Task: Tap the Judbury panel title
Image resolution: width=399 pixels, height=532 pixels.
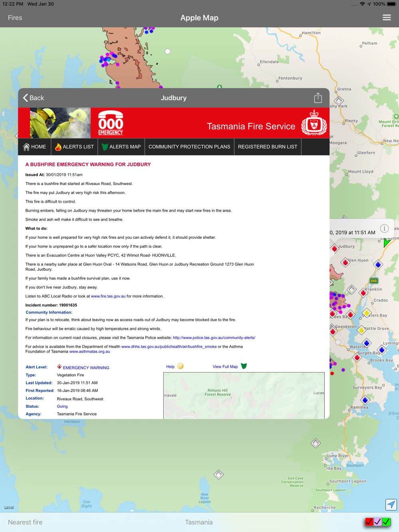Action: click(x=174, y=98)
